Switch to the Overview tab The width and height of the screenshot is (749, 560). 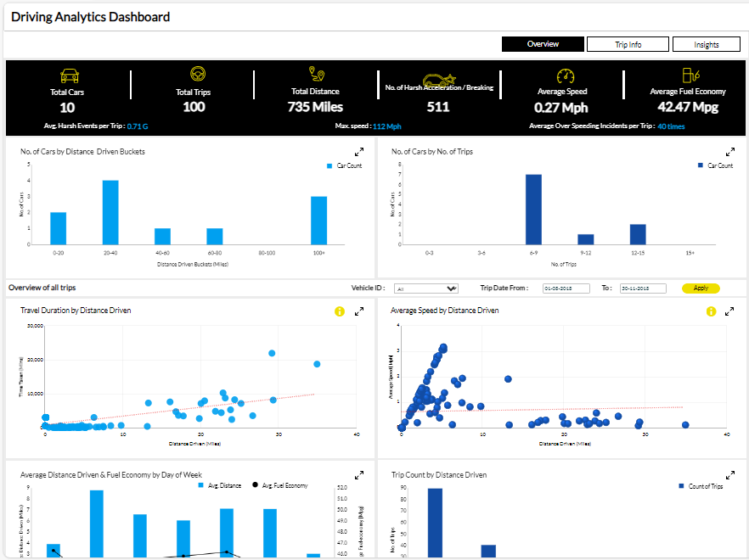pos(543,44)
